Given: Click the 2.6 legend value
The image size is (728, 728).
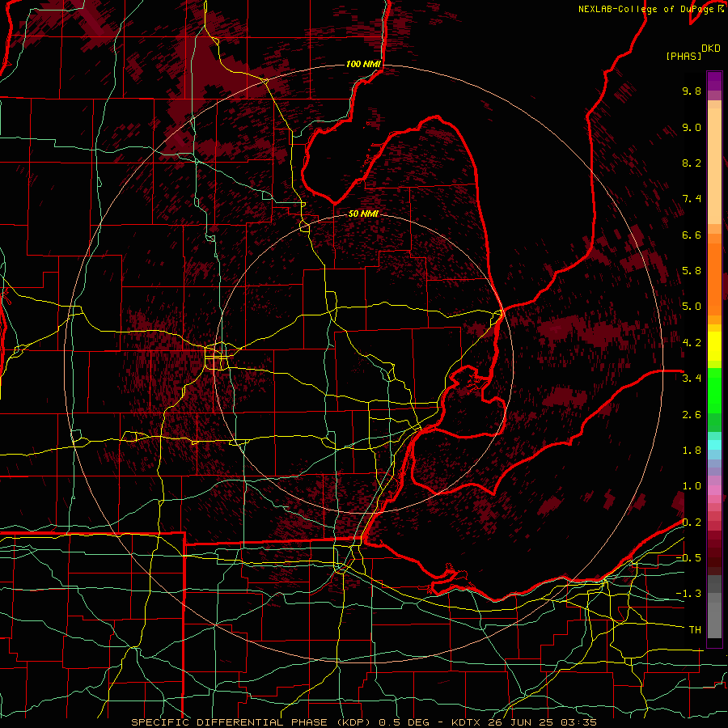Looking at the screenshot, I should click(692, 415).
